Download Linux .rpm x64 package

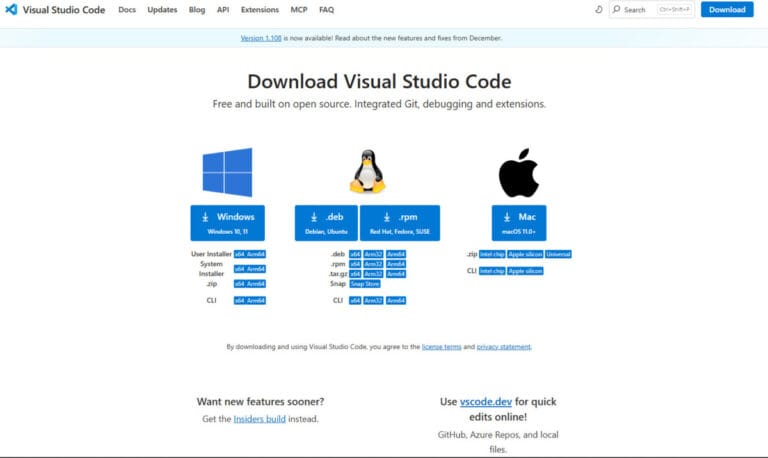pos(355,264)
